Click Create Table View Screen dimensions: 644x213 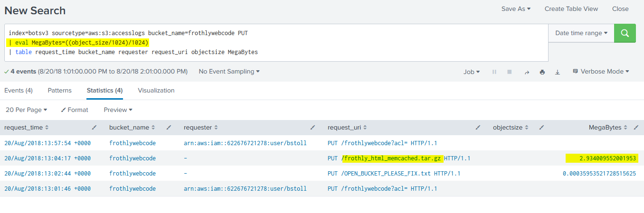(x=571, y=9)
